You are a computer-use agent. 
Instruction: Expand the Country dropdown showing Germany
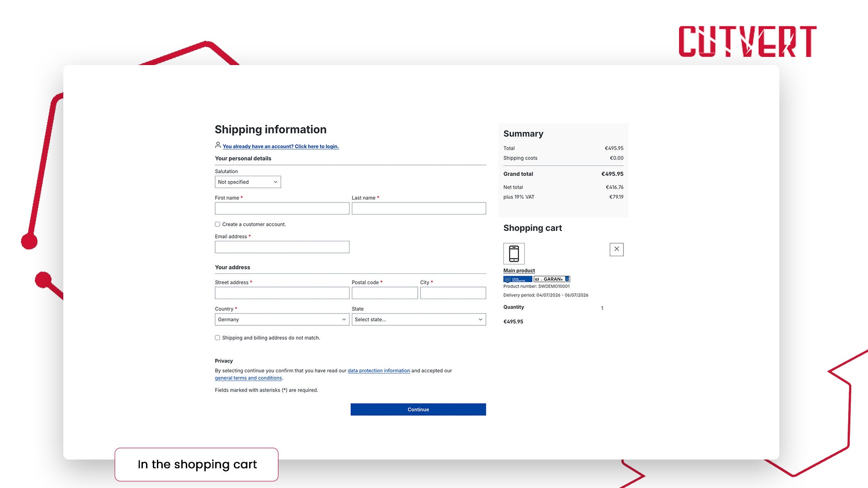click(x=282, y=319)
